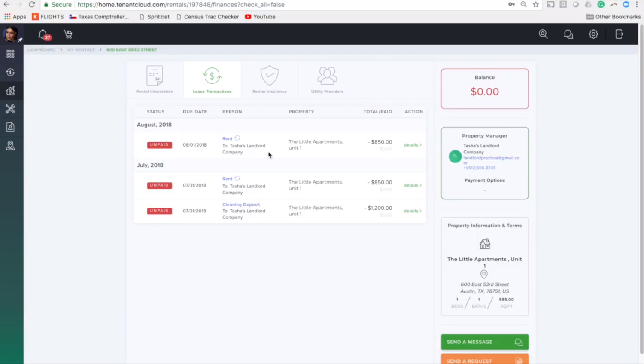Open the notifications bell icon
644x364 pixels.
point(43,34)
